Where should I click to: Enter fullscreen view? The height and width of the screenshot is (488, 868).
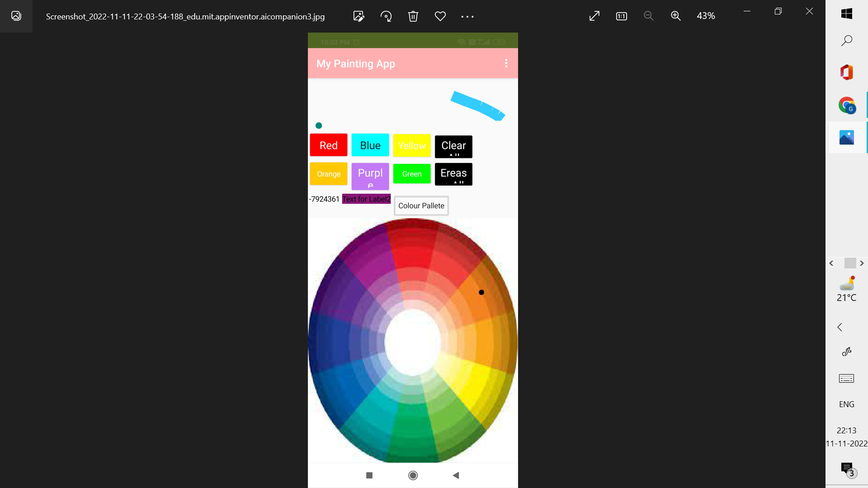(594, 16)
